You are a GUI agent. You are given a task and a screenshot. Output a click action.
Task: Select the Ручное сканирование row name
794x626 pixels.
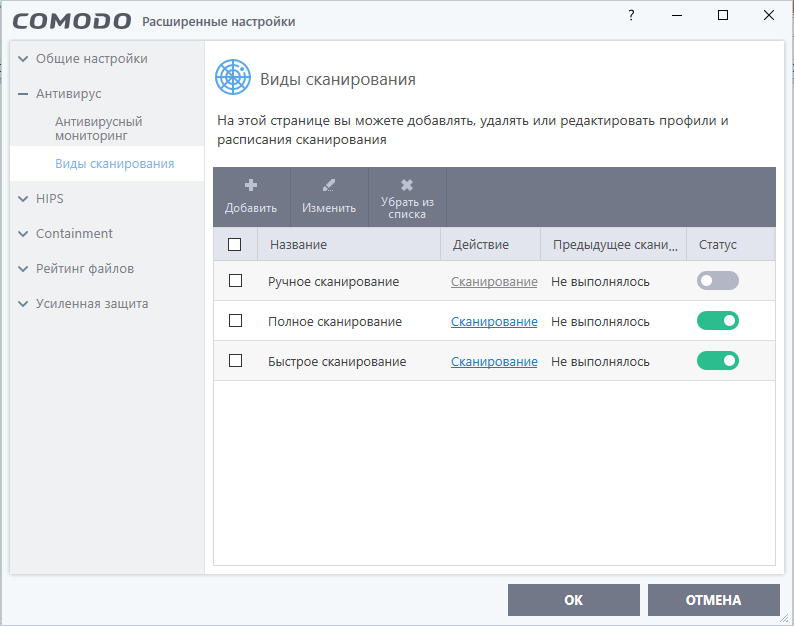click(333, 282)
